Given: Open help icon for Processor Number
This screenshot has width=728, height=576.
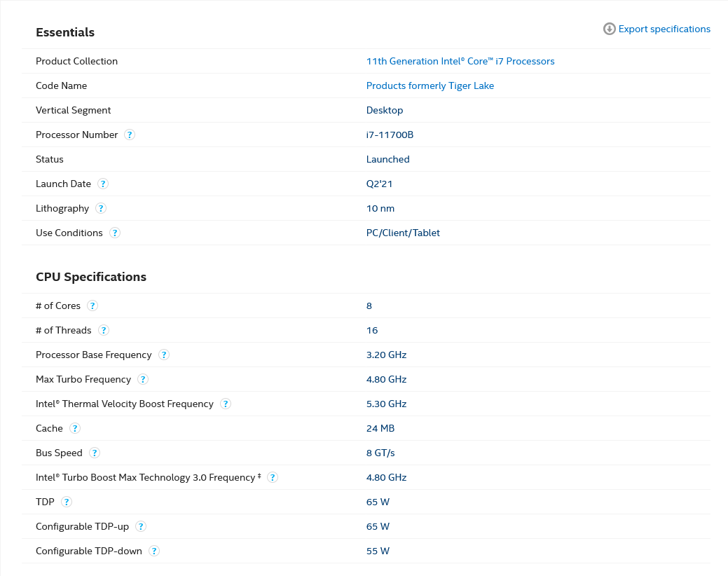Looking at the screenshot, I should coord(130,135).
